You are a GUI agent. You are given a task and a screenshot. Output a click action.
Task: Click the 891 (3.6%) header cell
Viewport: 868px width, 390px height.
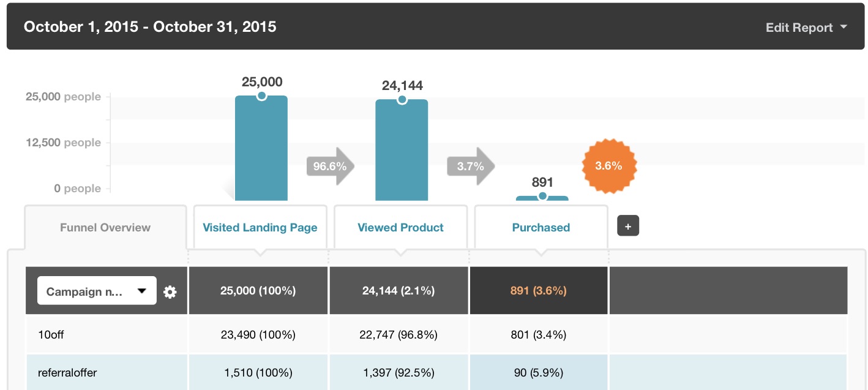[539, 291]
